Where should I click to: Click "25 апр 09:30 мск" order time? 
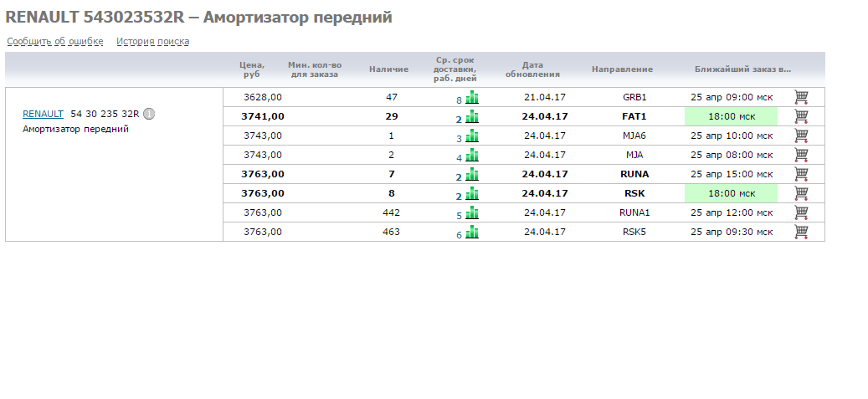pyautogui.click(x=732, y=232)
